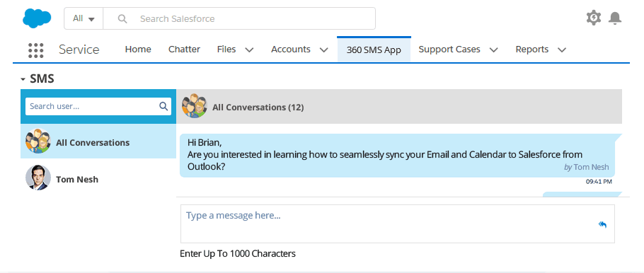Image resolution: width=644 pixels, height=273 pixels.
Task: Click the by Tom Nesh signature
Action: (x=587, y=167)
